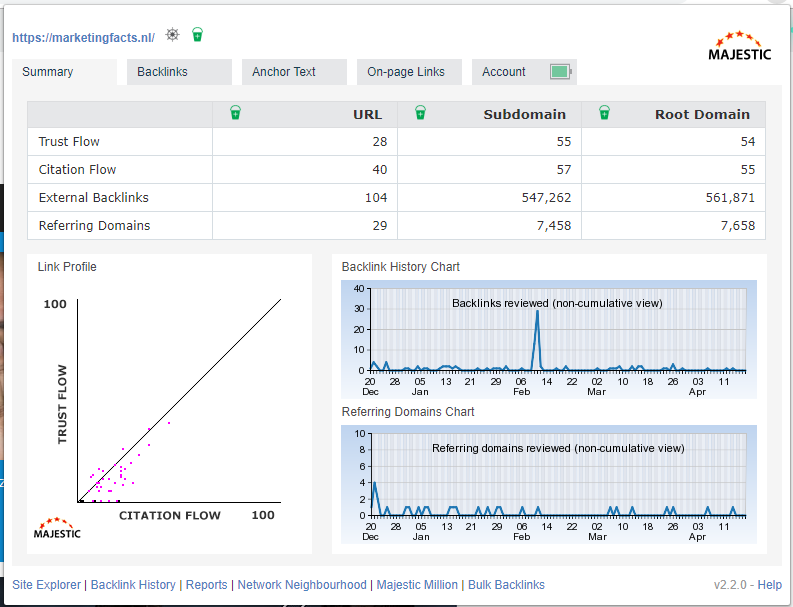The image size is (793, 607).
Task: Click the Majestic logo under Link Profile chart
Action: coord(59,527)
